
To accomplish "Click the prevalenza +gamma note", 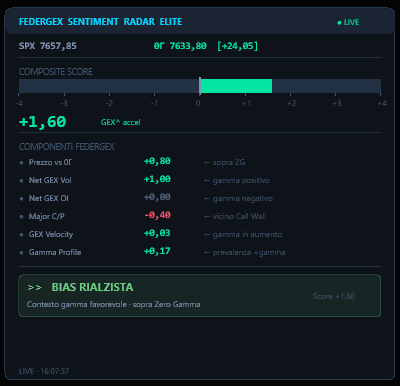I will pyautogui.click(x=244, y=253).
